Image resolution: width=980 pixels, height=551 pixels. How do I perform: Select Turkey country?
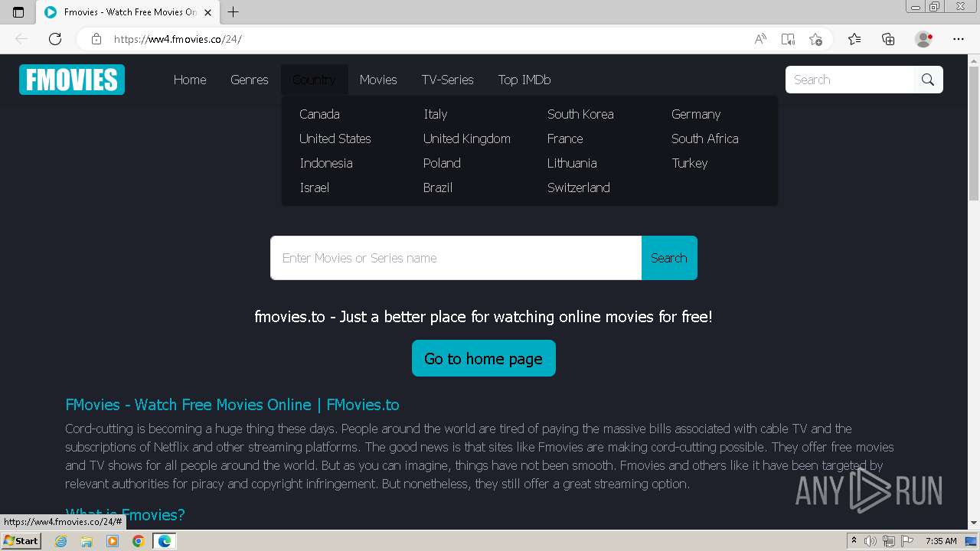click(x=690, y=163)
